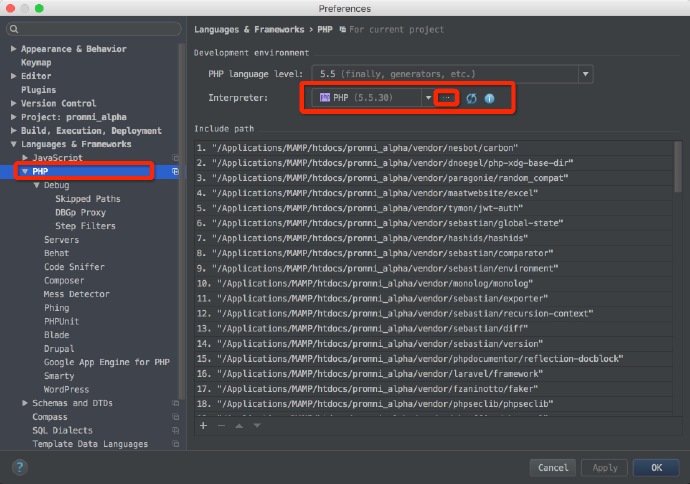Expand Version Control section

pos(14,103)
